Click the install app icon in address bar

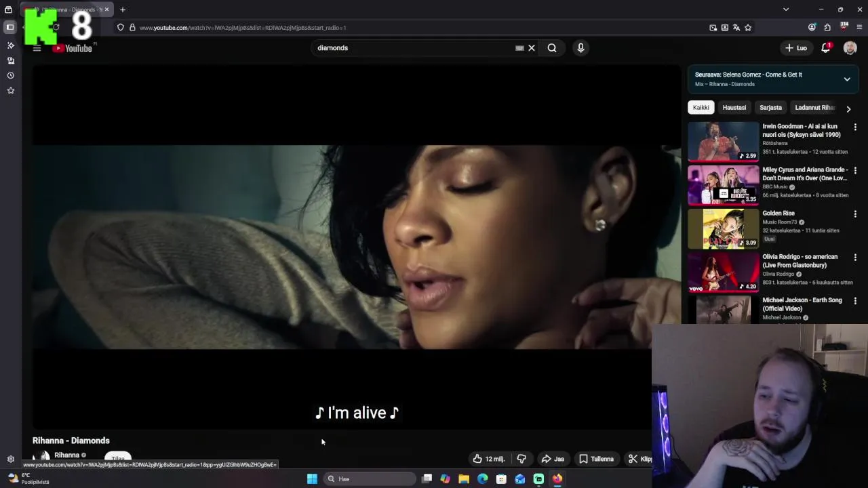[x=725, y=28]
